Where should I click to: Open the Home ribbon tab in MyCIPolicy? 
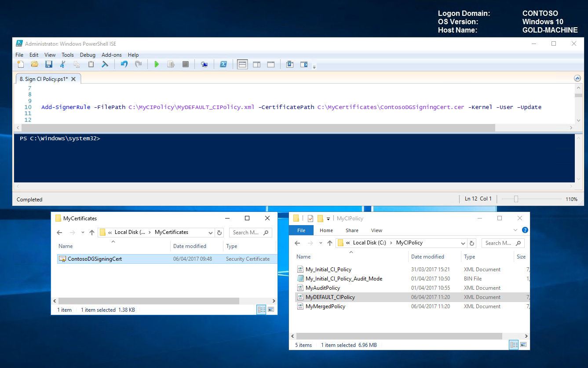click(x=326, y=230)
